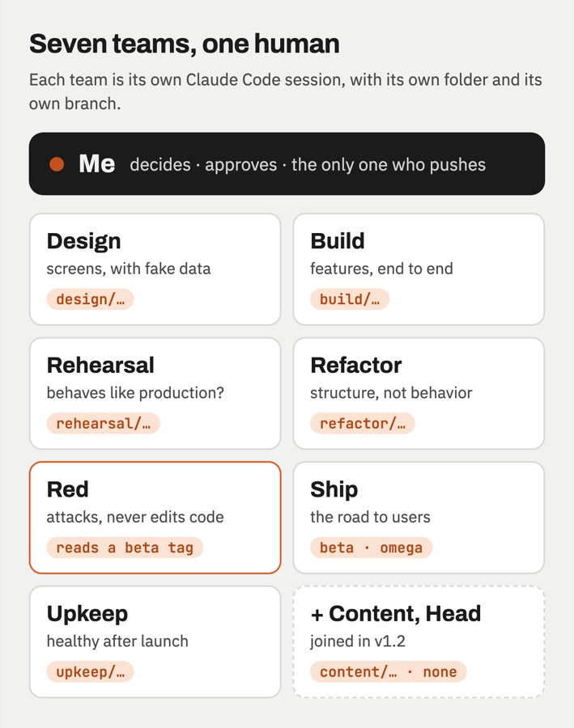Viewport: 574px width, 728px height.
Task: Open the highlighted Red team card
Action: coord(155,518)
